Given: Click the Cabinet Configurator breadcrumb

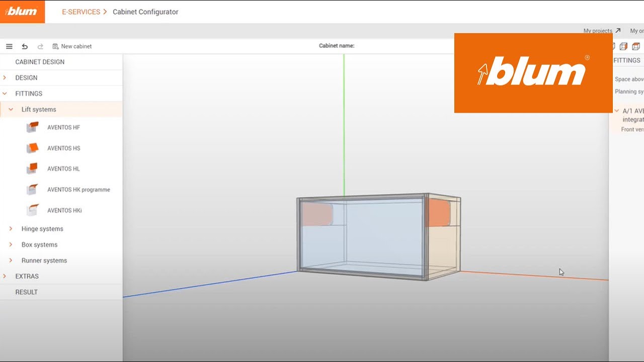Looking at the screenshot, I should pos(145,12).
